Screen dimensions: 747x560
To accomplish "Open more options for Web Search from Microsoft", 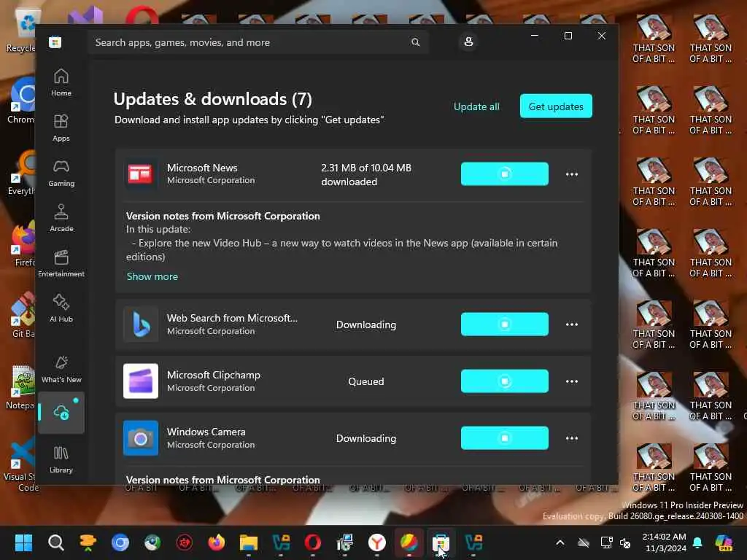I will point(572,324).
